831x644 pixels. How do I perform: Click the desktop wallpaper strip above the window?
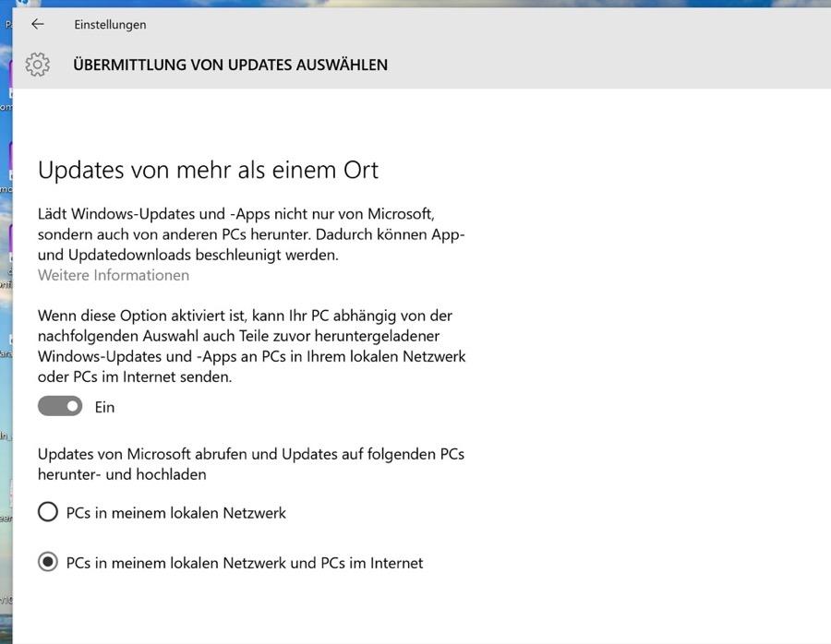(415, 3)
